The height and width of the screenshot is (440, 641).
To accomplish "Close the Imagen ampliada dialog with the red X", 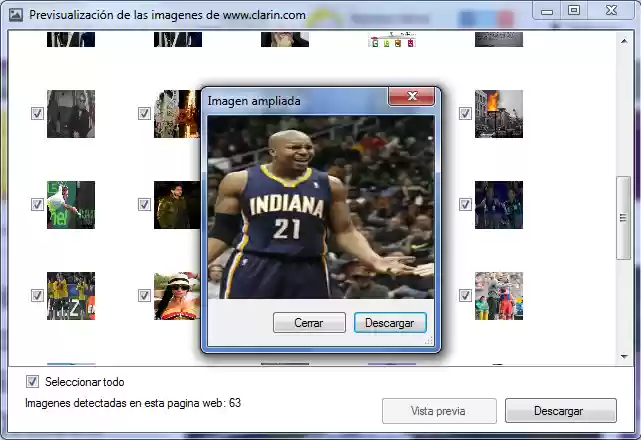I will point(411,96).
